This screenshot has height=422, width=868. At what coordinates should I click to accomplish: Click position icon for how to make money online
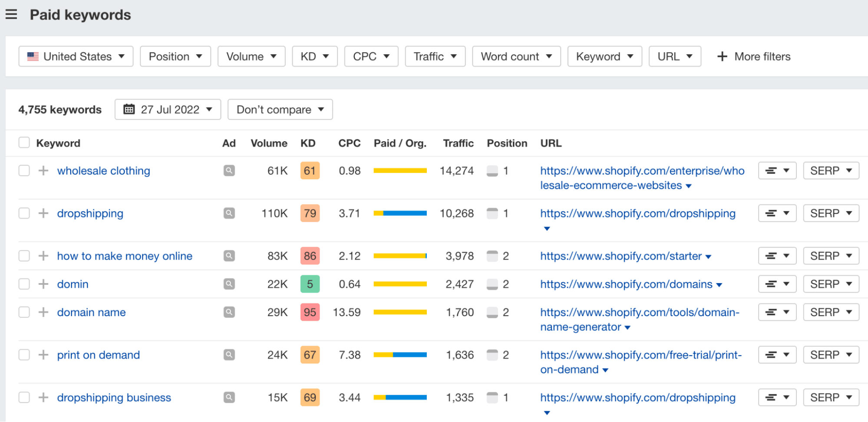492,256
